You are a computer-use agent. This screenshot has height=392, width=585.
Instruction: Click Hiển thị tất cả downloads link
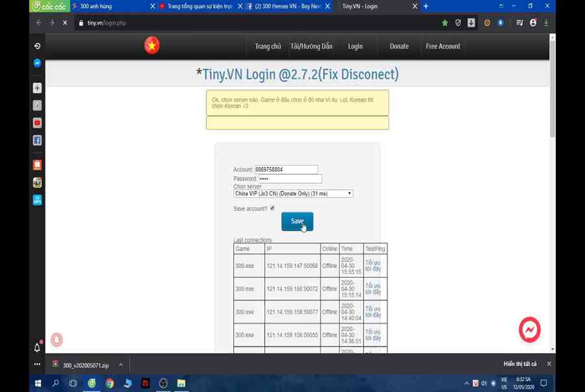(x=520, y=364)
